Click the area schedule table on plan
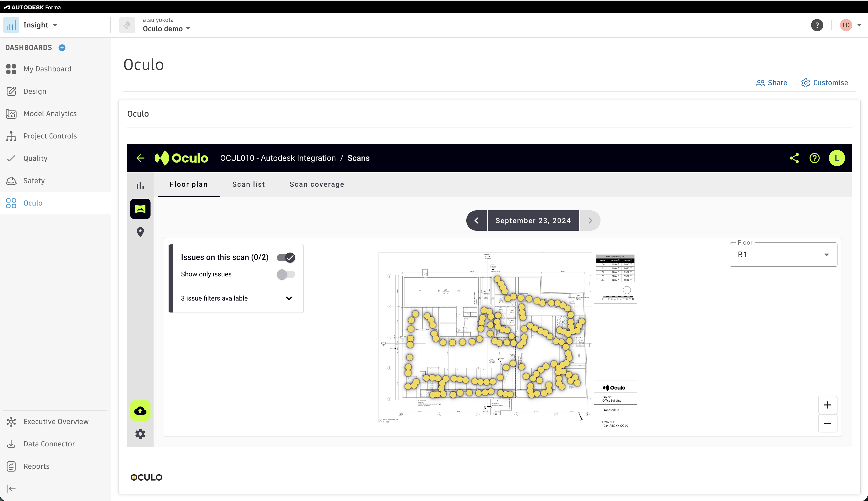868x501 pixels. click(615, 268)
